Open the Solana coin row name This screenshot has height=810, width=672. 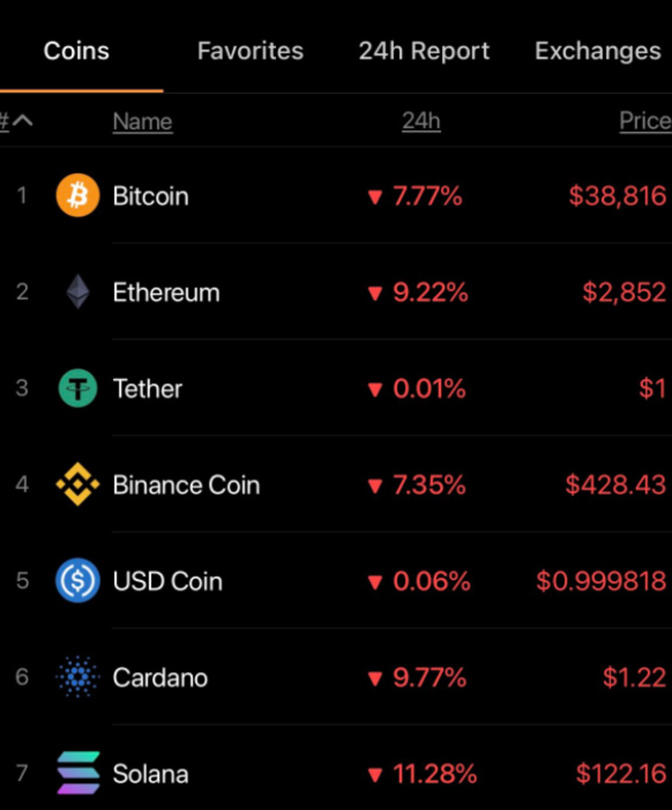coord(151,774)
